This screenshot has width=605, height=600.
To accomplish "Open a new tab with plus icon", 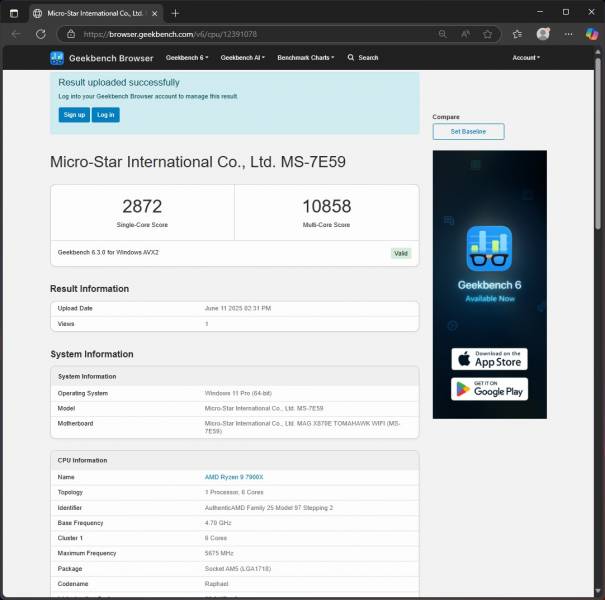I will click(x=175, y=14).
